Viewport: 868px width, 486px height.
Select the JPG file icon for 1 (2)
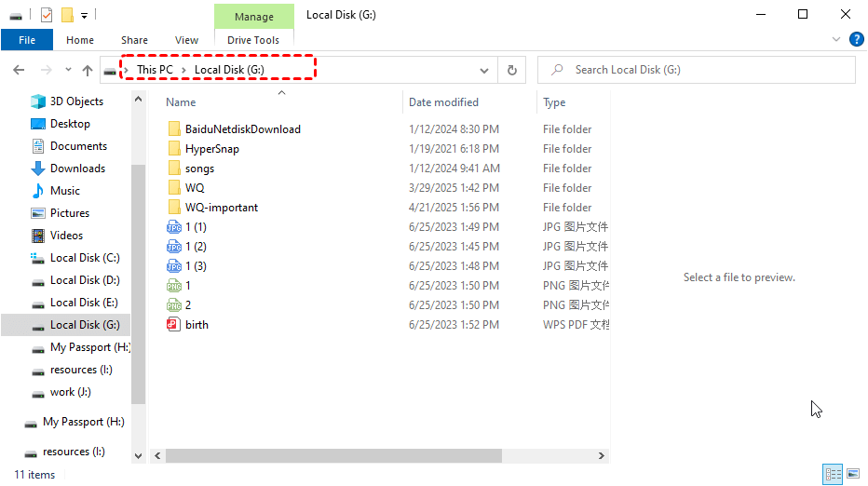(174, 247)
